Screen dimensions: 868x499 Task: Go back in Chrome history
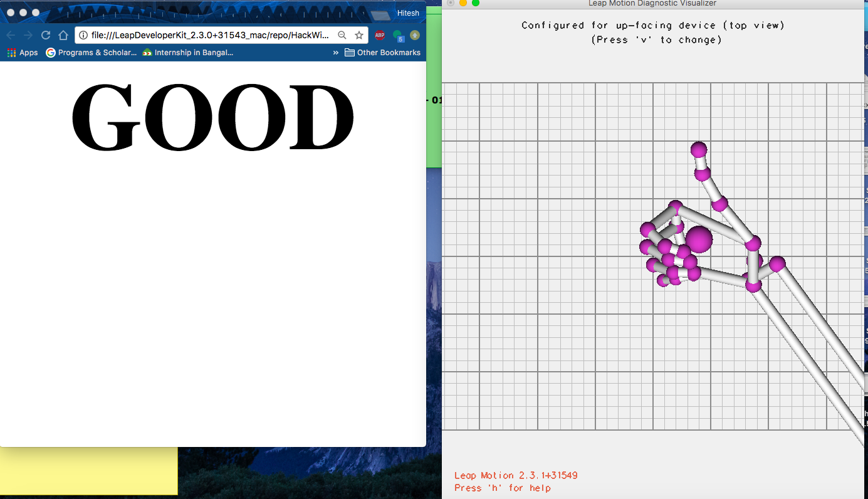click(x=11, y=35)
